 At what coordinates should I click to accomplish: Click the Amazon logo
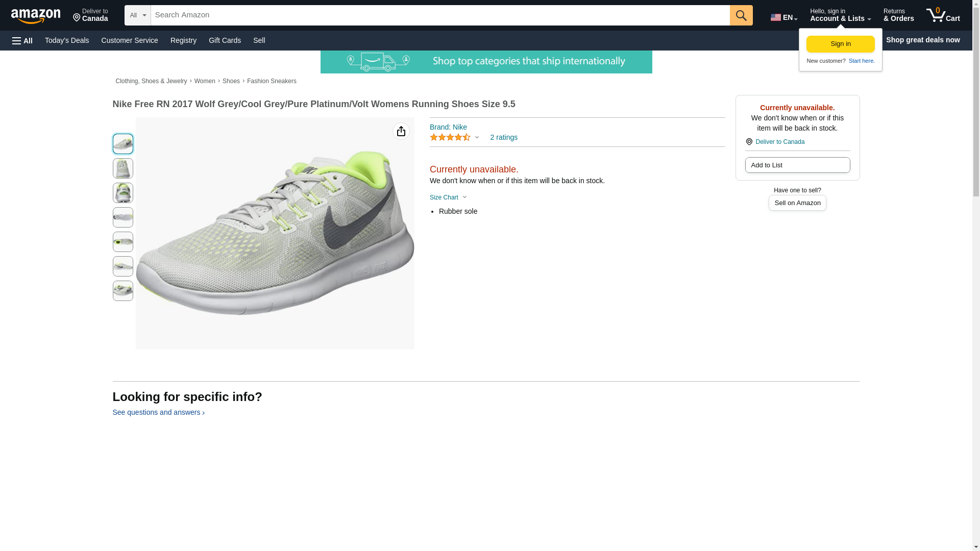(x=36, y=16)
